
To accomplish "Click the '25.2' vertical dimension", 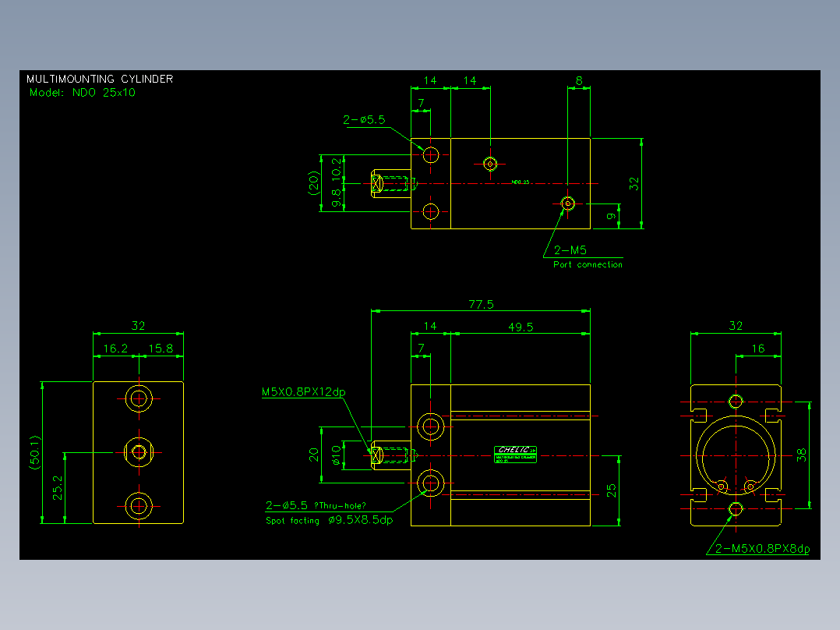I will (x=58, y=488).
